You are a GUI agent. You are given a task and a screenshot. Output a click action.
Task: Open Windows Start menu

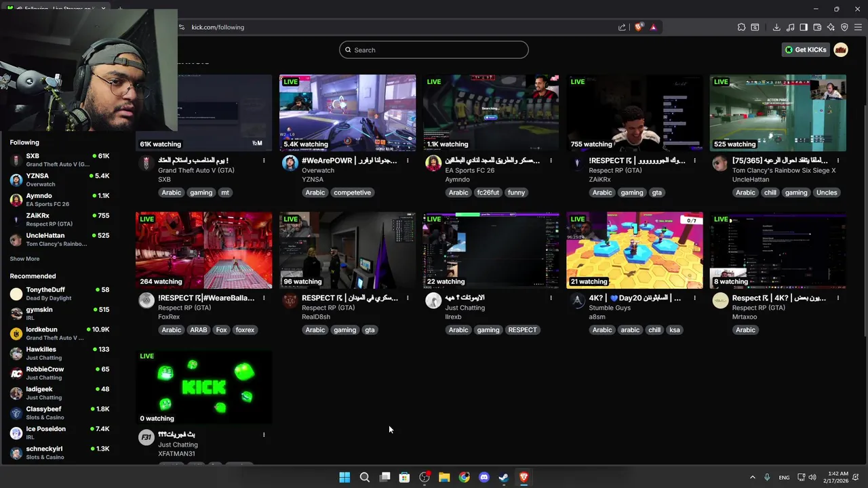[x=344, y=477]
